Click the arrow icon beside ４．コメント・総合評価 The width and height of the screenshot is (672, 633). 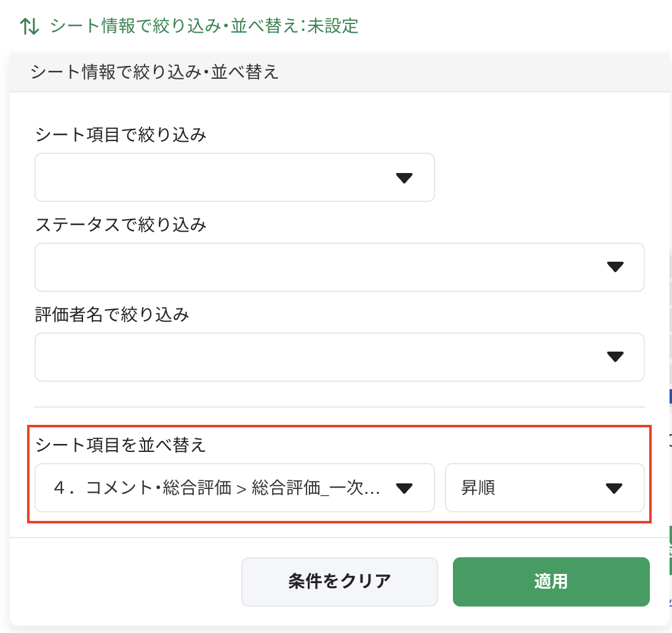click(x=404, y=489)
